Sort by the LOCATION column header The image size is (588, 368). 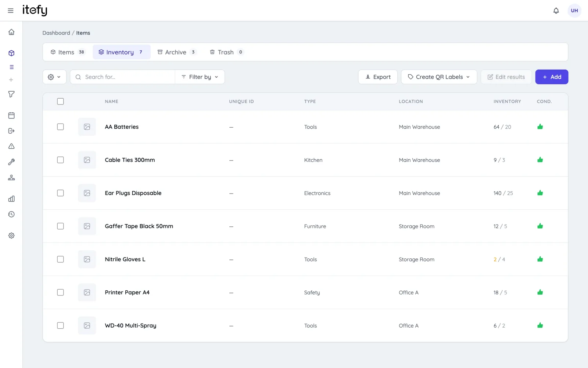click(x=410, y=101)
